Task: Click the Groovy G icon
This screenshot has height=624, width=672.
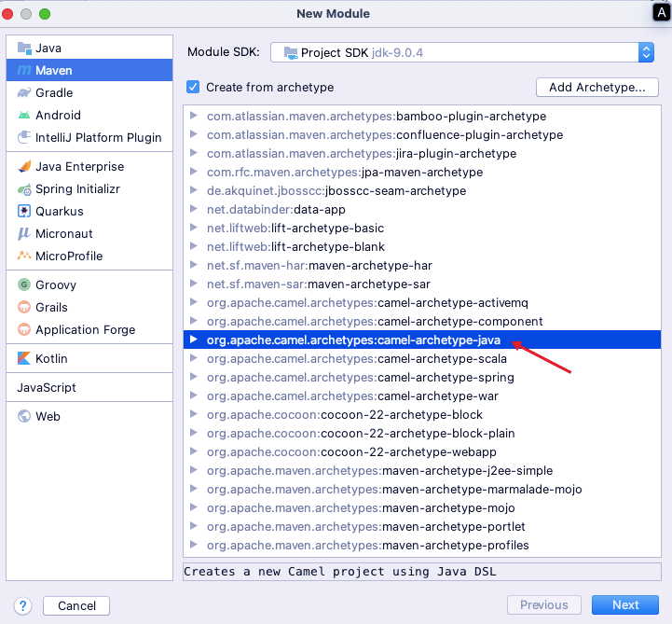Action: pyautogui.click(x=24, y=284)
